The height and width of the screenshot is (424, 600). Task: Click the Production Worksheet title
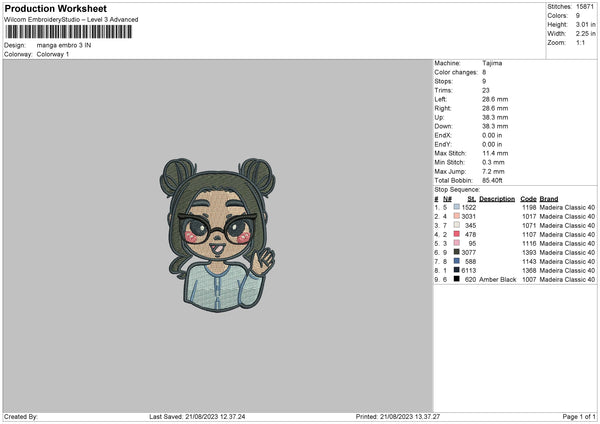(x=55, y=8)
